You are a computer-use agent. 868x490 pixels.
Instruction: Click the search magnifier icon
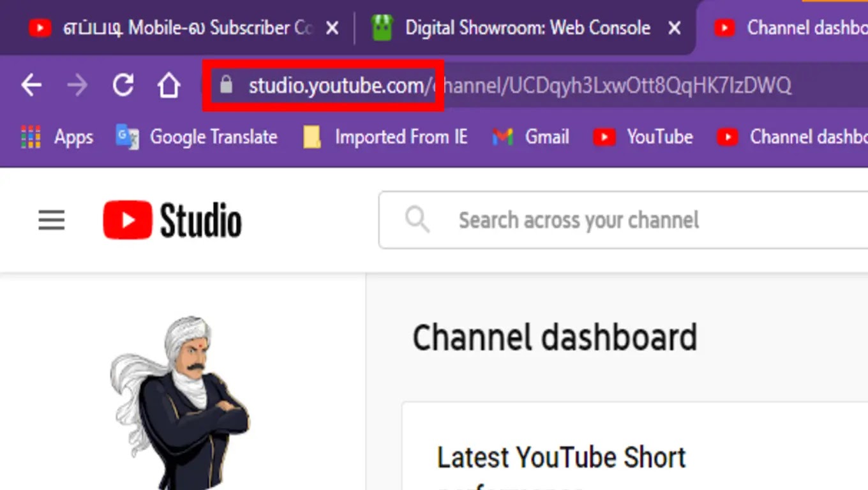click(417, 219)
